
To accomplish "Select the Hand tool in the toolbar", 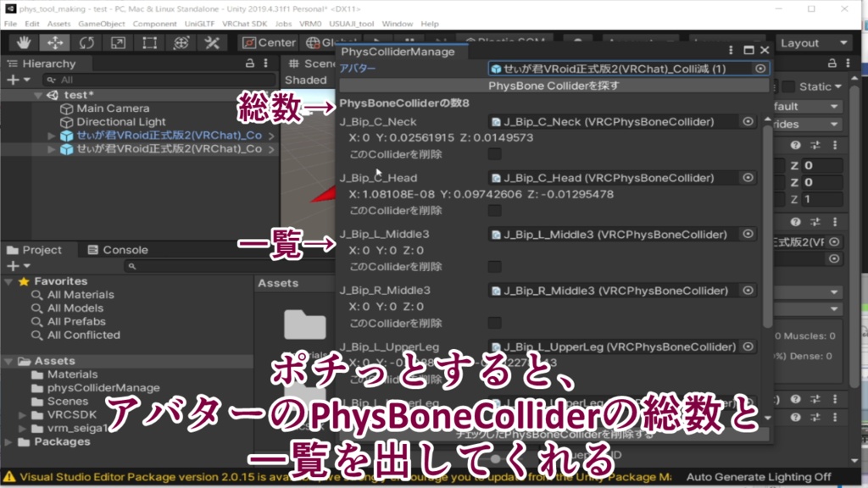I will pyautogui.click(x=24, y=41).
